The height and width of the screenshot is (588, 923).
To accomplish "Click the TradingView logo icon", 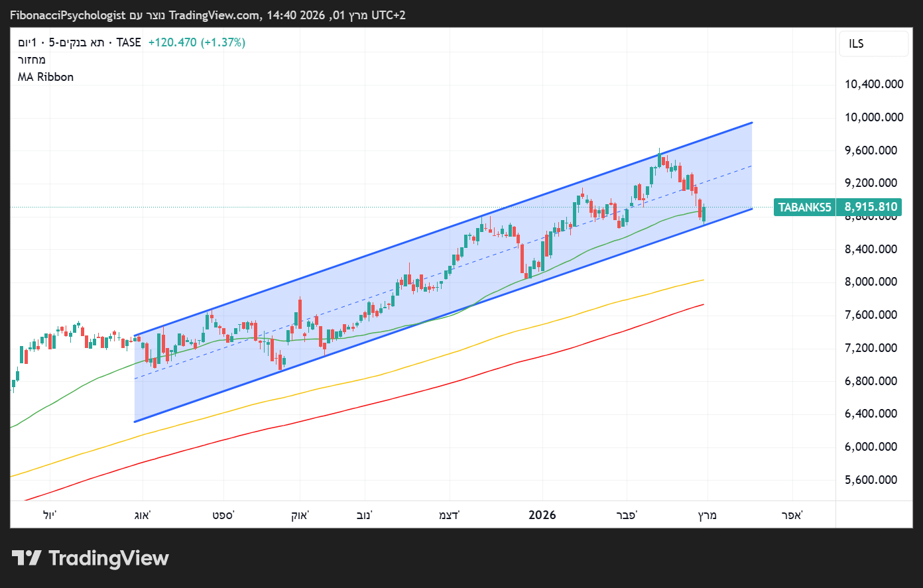I will pyautogui.click(x=27, y=558).
